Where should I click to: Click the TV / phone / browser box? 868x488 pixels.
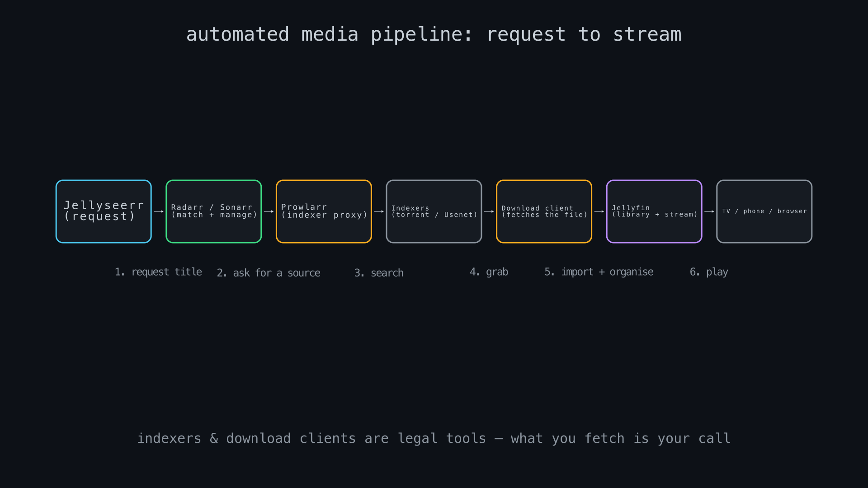pyautogui.click(x=764, y=211)
